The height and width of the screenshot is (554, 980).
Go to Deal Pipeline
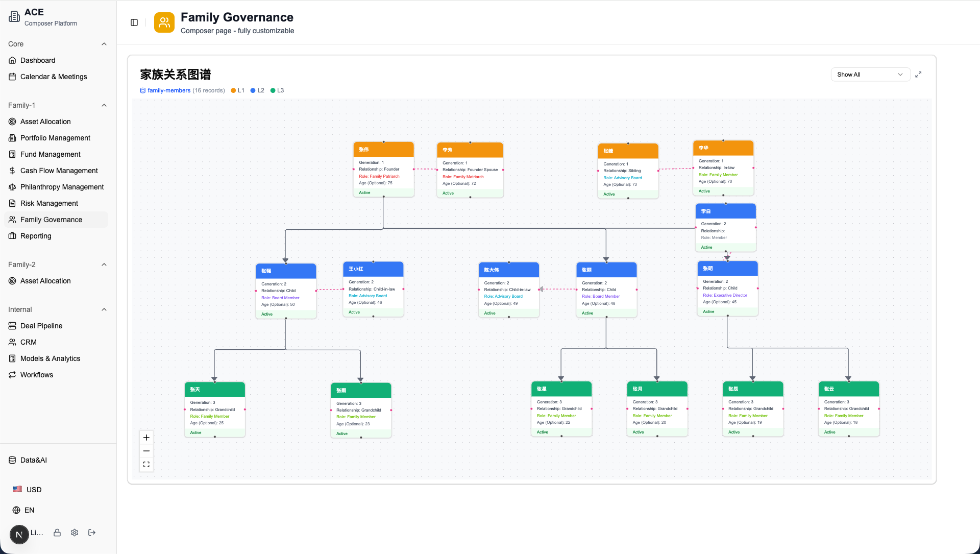(x=41, y=326)
